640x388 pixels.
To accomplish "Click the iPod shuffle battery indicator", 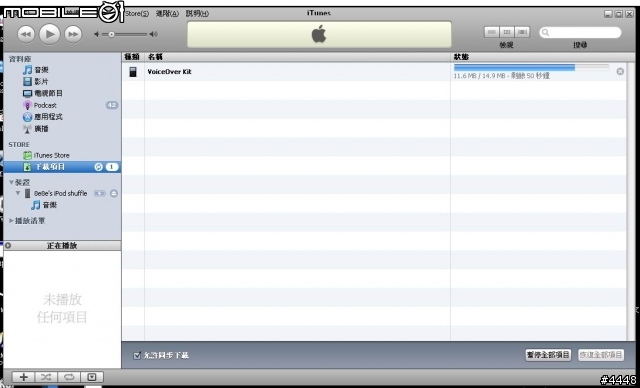I will pos(100,193).
